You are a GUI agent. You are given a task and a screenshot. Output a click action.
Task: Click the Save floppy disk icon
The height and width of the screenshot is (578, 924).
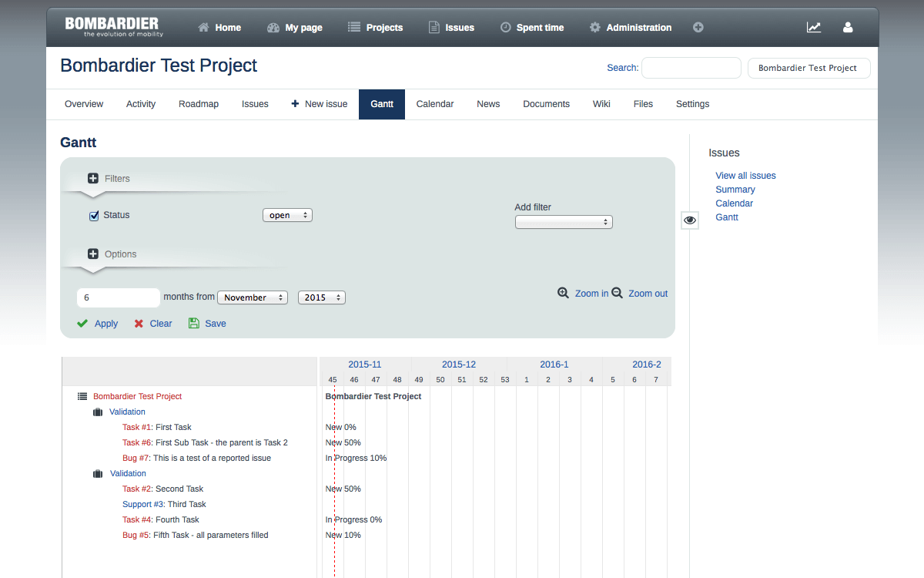(194, 324)
